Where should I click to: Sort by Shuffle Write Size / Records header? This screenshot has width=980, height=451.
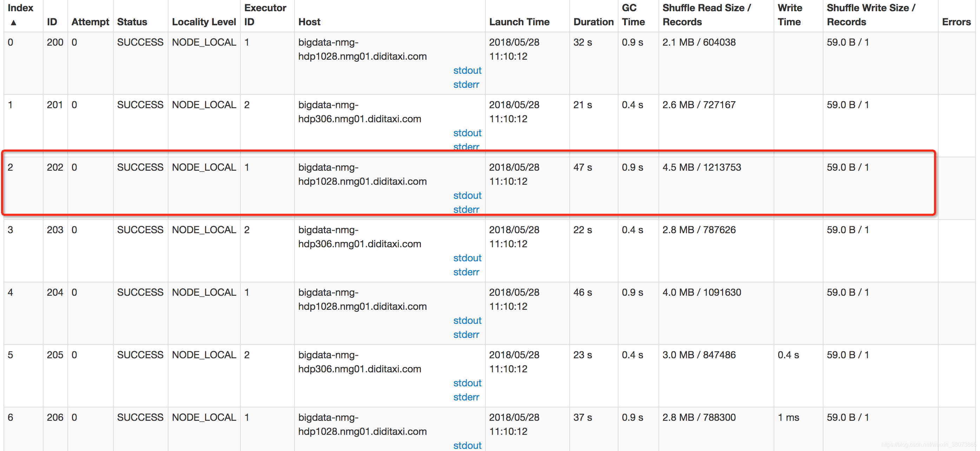click(x=871, y=15)
